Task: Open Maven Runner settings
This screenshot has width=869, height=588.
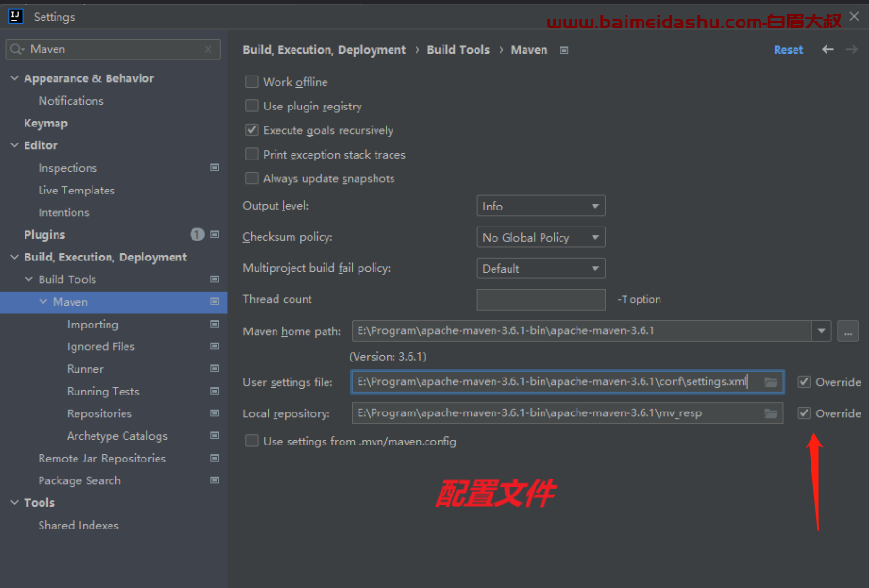Action: tap(85, 368)
